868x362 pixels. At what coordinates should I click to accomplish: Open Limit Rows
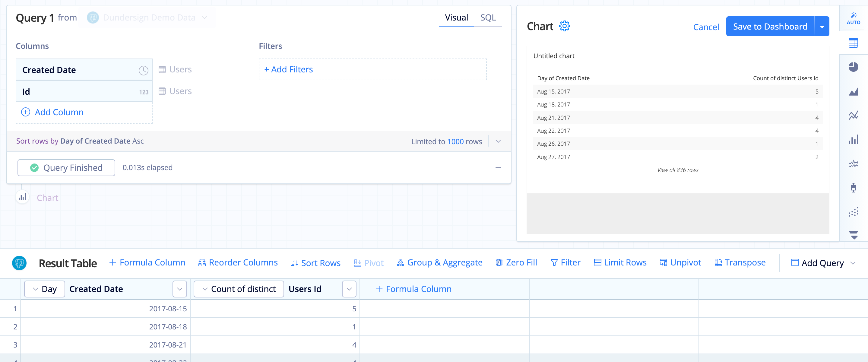[620, 262]
